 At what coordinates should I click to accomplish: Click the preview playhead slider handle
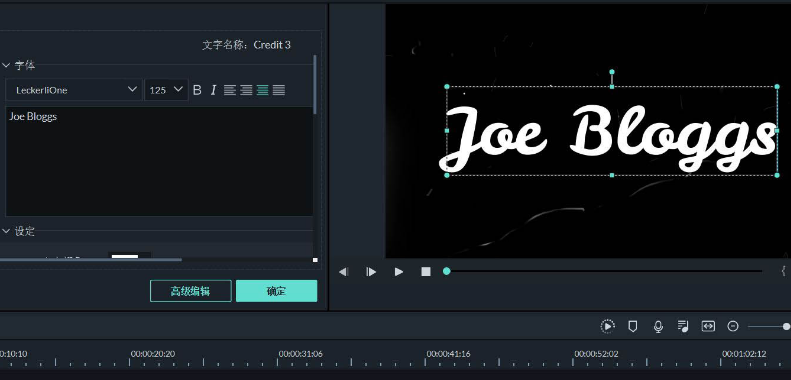point(446,271)
